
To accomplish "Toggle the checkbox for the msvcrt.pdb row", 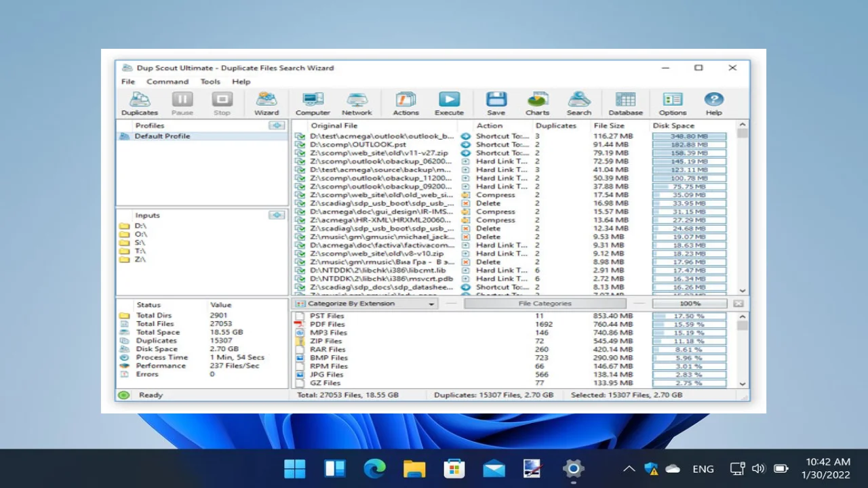I will click(300, 279).
